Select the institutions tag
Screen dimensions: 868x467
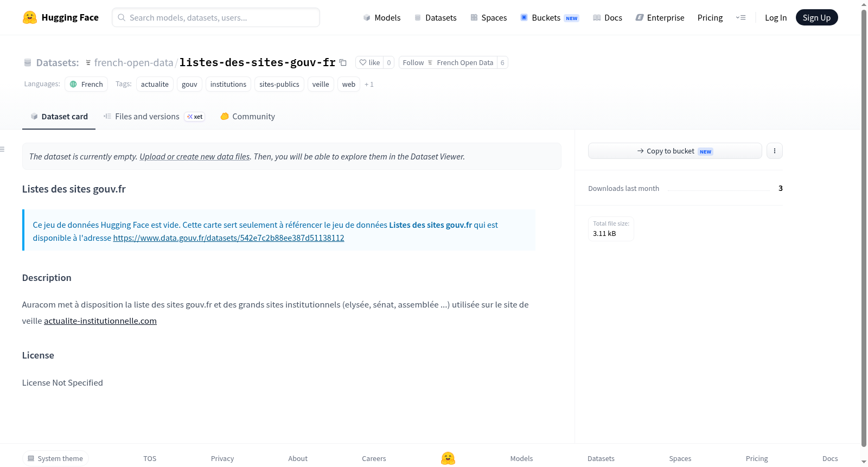(x=228, y=84)
